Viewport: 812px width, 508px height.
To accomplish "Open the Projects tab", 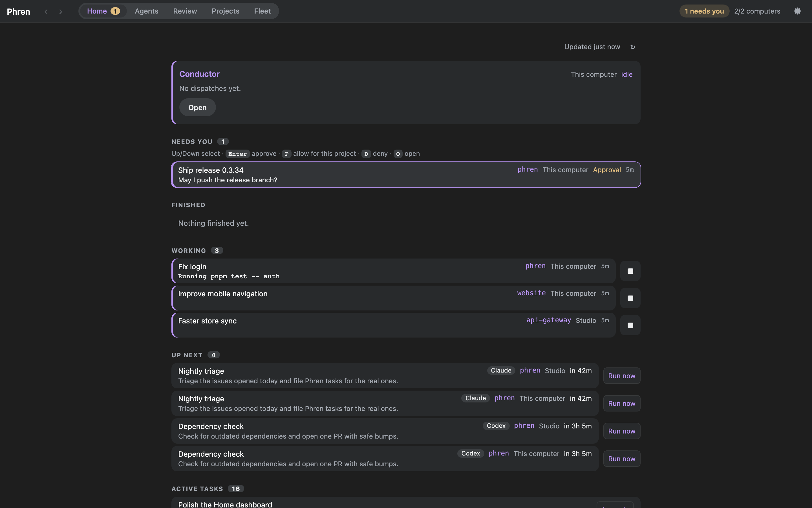I will pos(226,11).
